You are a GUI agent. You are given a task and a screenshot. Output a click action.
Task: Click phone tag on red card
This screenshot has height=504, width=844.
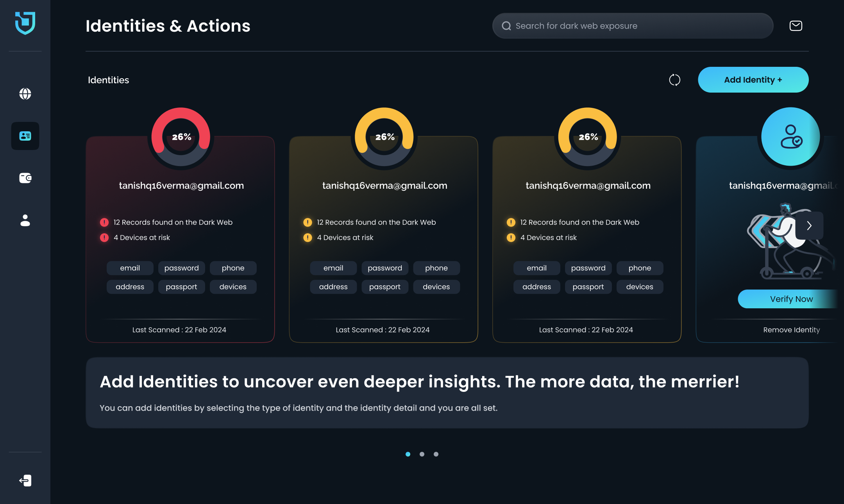pos(233,268)
